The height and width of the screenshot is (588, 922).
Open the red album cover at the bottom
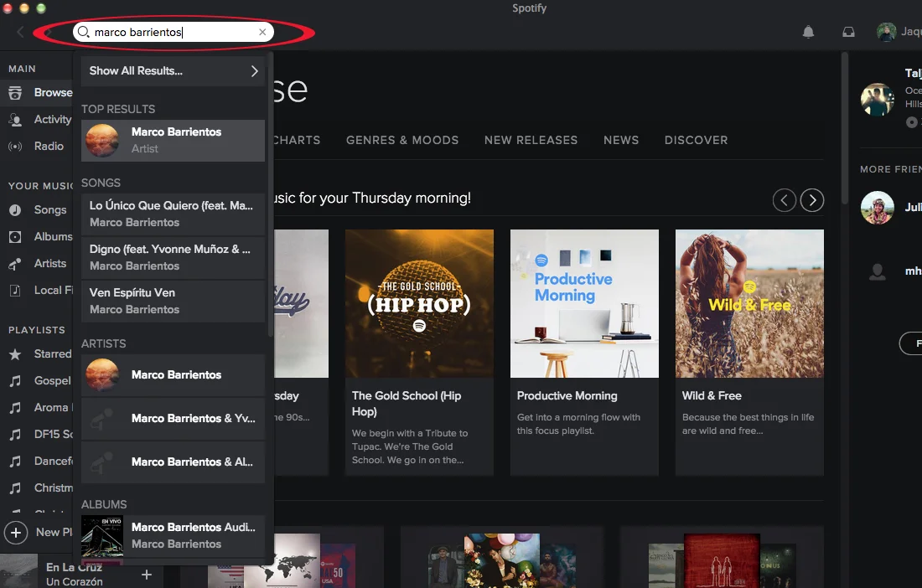click(722, 561)
